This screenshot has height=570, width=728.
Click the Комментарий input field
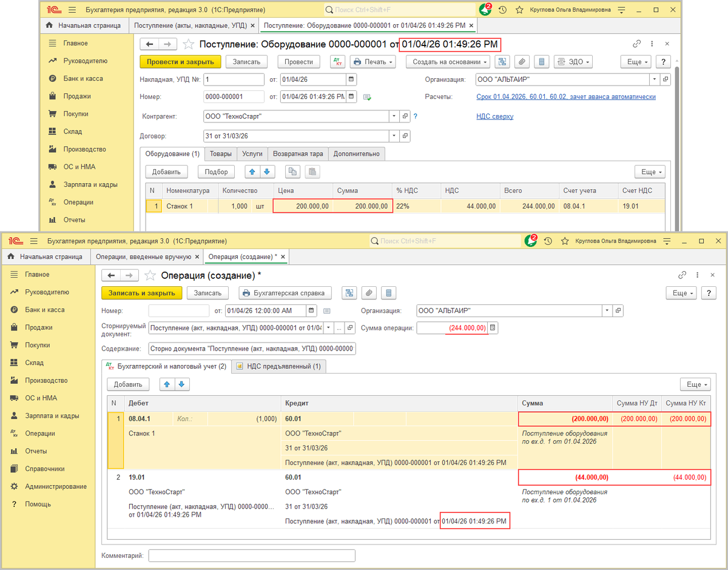(x=252, y=555)
